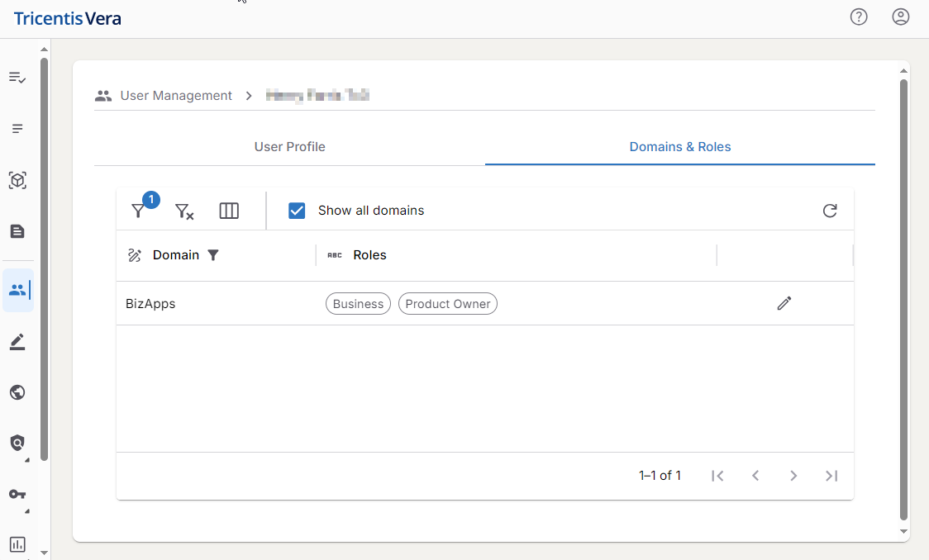This screenshot has height=560, width=929.
Task: Click the Business role chip
Action: coord(358,304)
